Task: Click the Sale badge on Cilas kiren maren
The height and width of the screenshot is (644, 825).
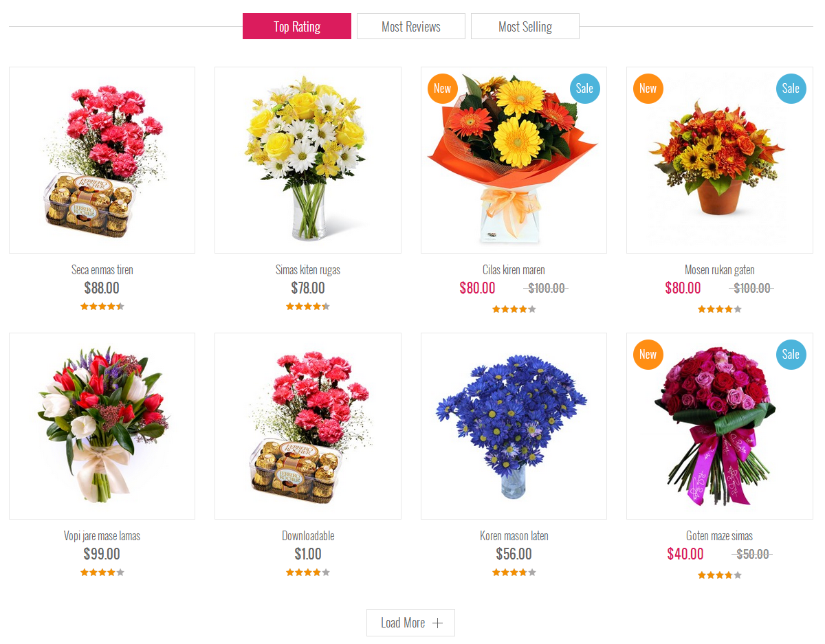Action: tap(585, 89)
